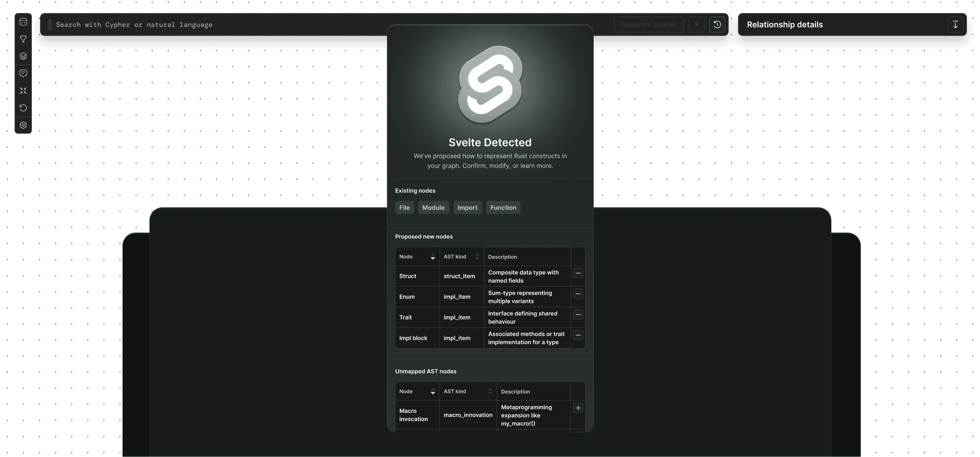This screenshot has height=457, width=980.
Task: Sort proposed nodes by Node column
Action: [432, 257]
